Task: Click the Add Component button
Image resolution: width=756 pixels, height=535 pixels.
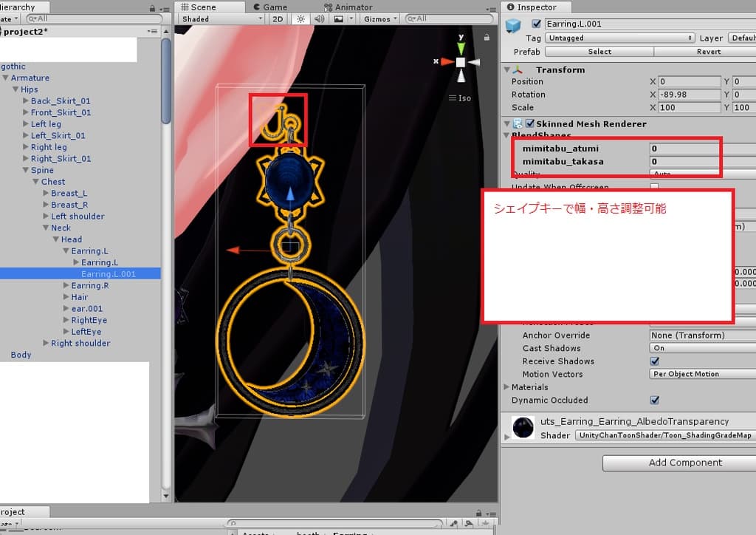Action: pyautogui.click(x=675, y=463)
